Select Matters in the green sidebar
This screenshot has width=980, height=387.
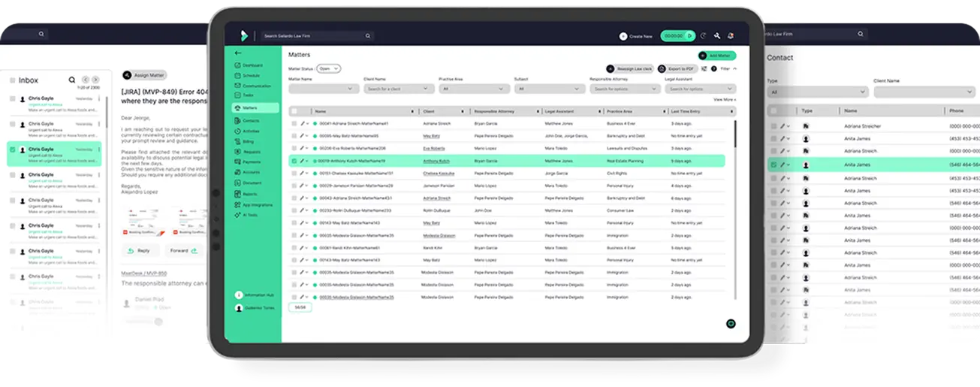[x=255, y=108]
